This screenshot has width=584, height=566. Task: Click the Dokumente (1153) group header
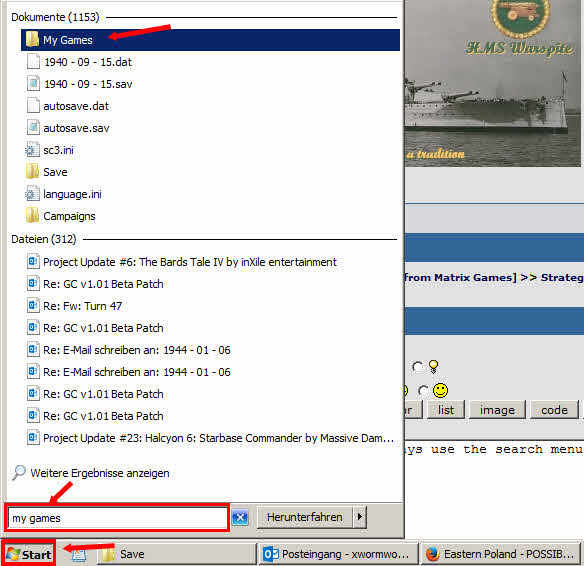click(55, 17)
